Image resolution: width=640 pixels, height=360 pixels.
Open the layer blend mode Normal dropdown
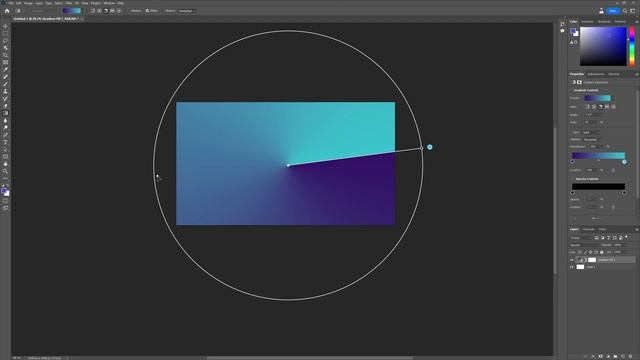pos(584,245)
